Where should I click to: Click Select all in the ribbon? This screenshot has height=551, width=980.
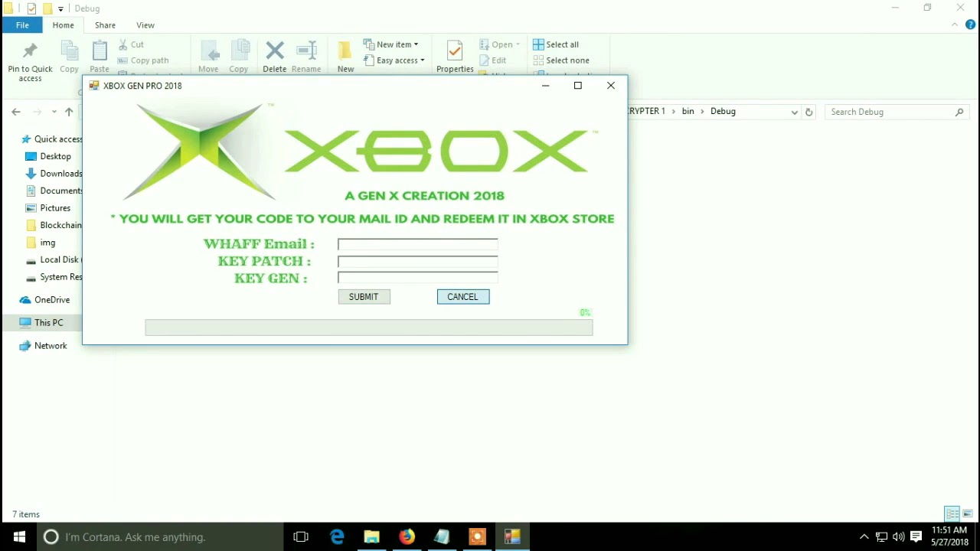[556, 44]
